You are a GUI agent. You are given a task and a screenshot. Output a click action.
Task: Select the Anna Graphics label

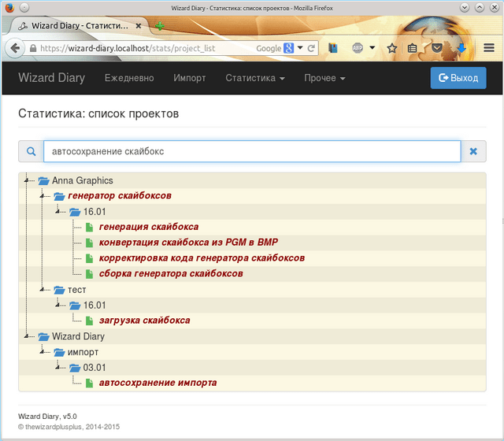[83, 180]
